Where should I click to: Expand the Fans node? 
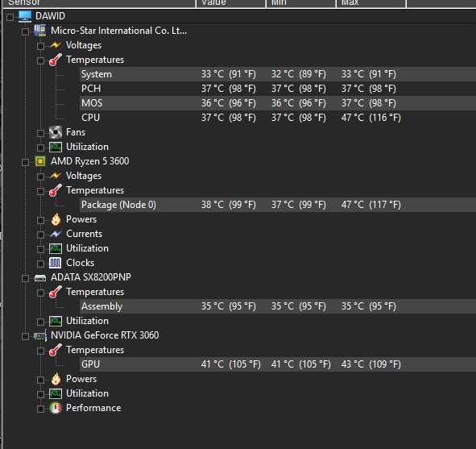40,133
